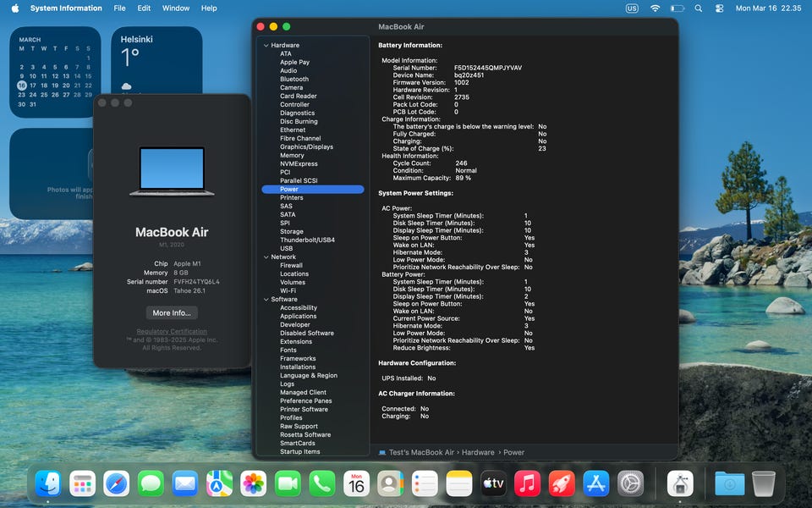Open Control Center in menu bar

(719, 8)
